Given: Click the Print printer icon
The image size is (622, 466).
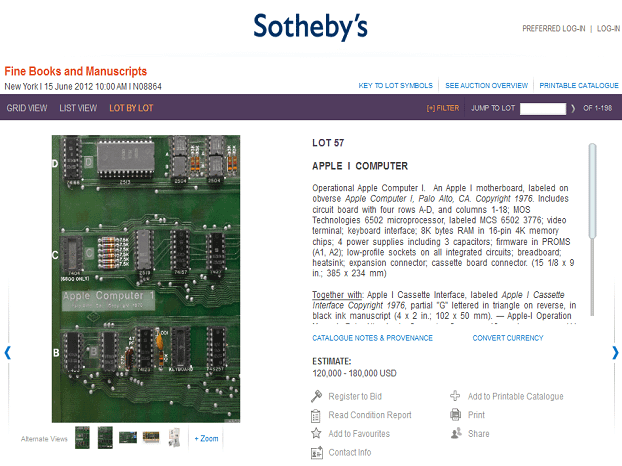Looking at the screenshot, I should coord(455,414).
